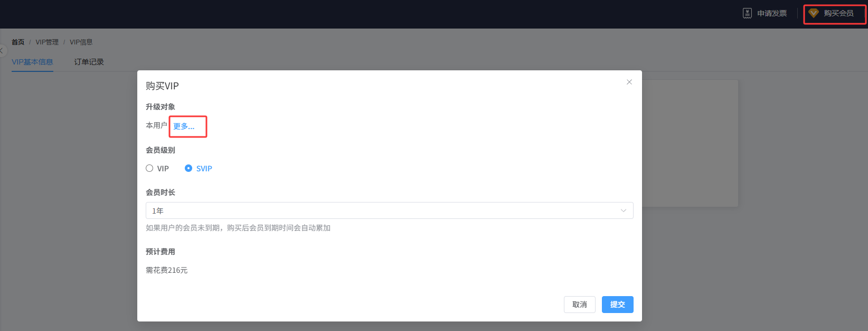Switch to the VIP基本信息 tab
This screenshot has height=331, width=868.
pyautogui.click(x=32, y=62)
